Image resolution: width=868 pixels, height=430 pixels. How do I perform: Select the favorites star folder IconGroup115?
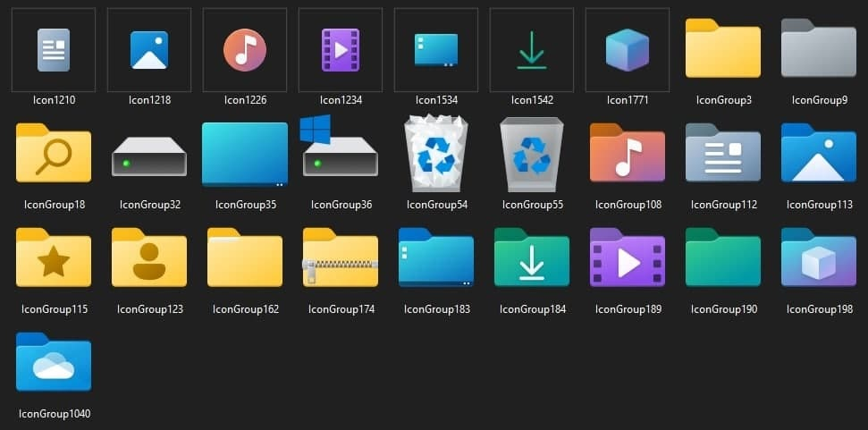pos(54,257)
